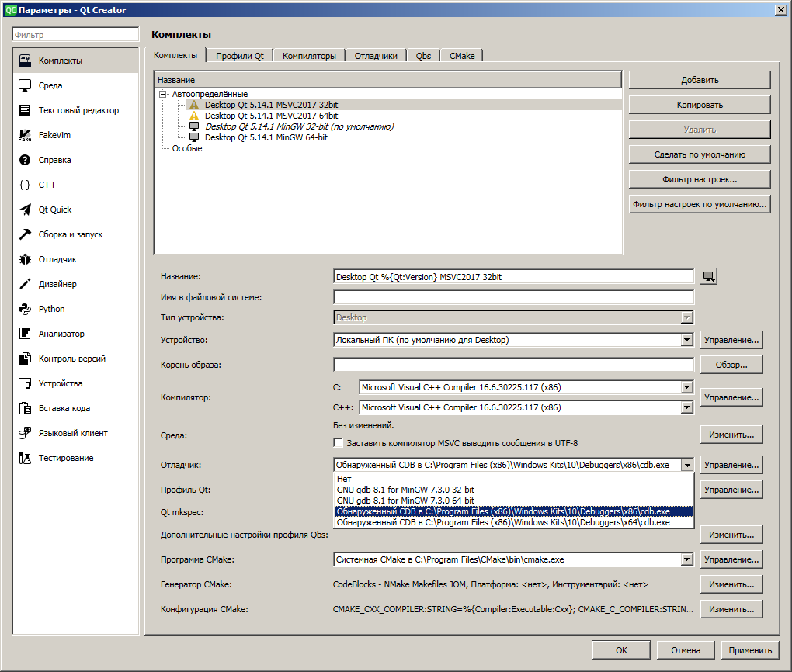Open the Справка question mark icon
Screen dimensions: 792x672
click(25, 160)
